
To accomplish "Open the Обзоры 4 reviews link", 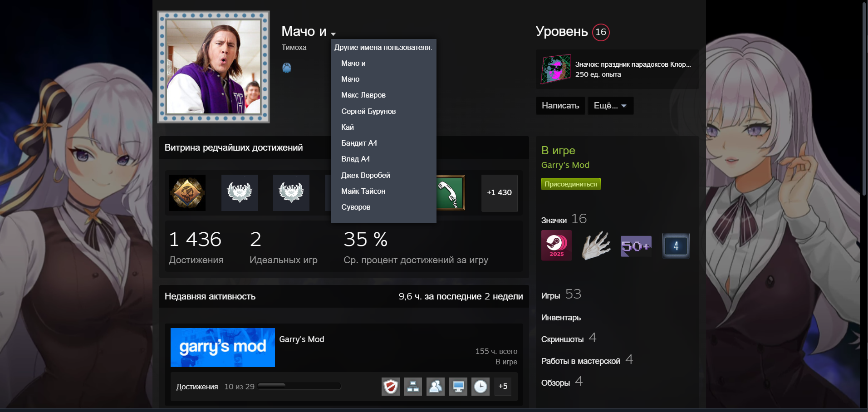I will pyautogui.click(x=562, y=382).
